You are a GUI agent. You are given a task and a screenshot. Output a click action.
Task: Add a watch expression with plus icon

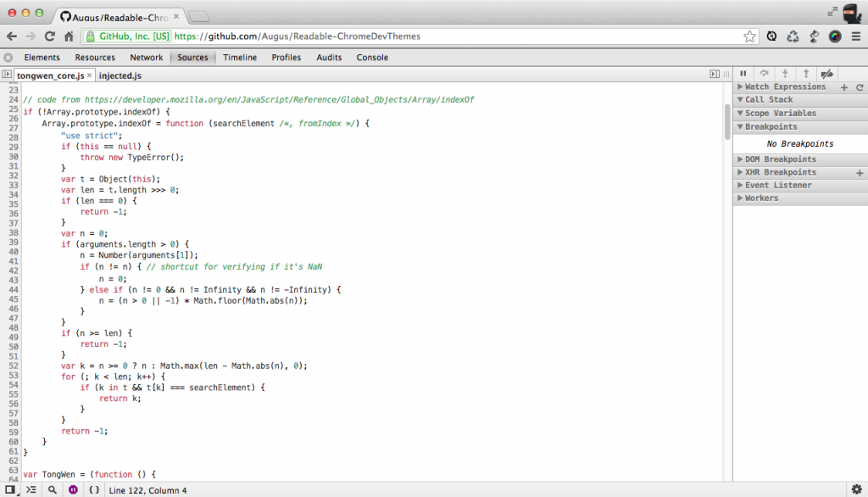pos(843,87)
